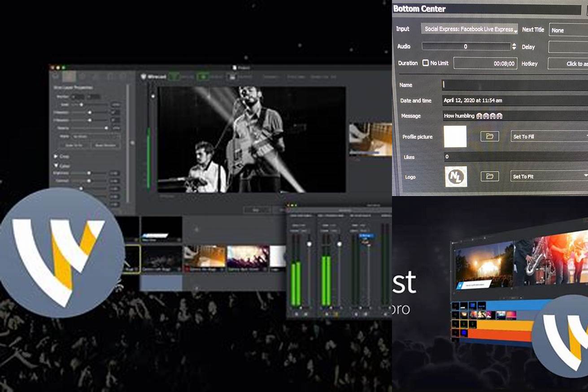Click into the Name text field
The width and height of the screenshot is (588, 392).
tap(515, 84)
